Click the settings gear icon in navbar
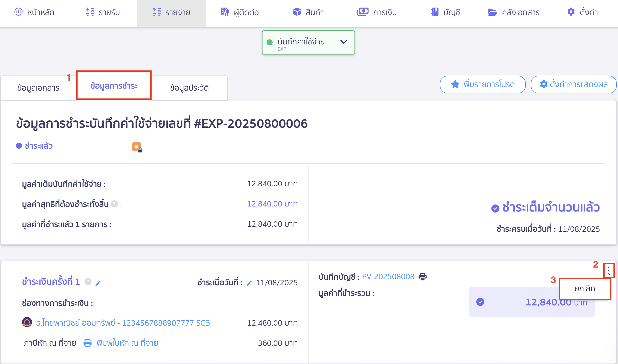 pos(571,12)
